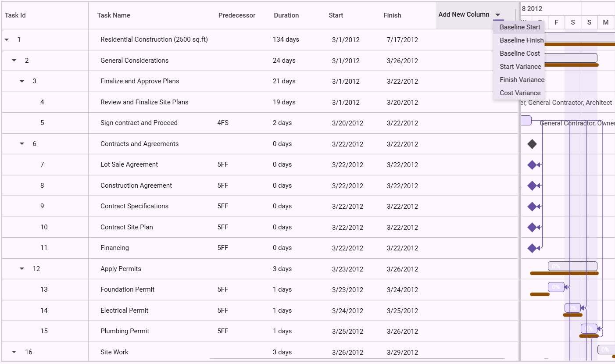The height and width of the screenshot is (364, 615).
Task: Select the Electrical Permit taskbar
Action: coord(572,308)
